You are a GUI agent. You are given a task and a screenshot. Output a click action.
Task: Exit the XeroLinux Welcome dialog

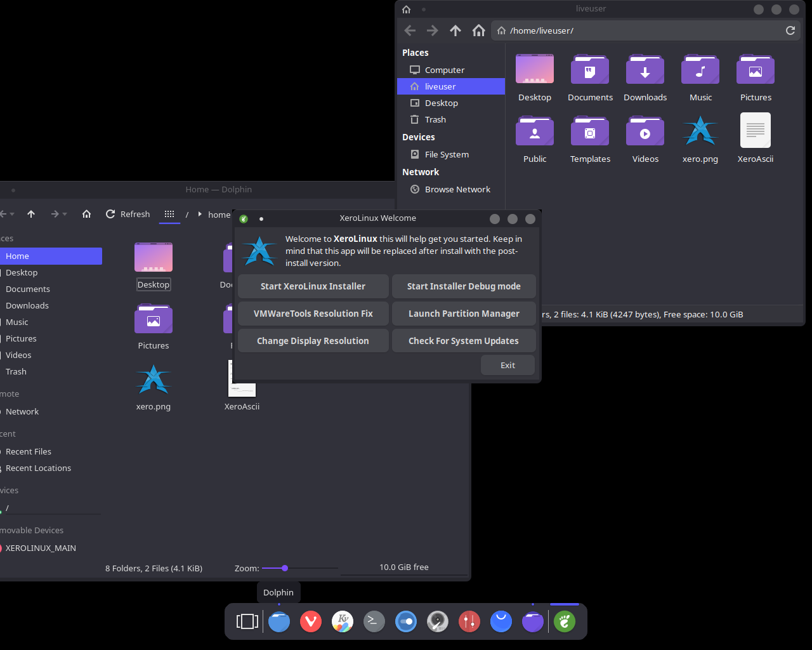pyautogui.click(x=507, y=365)
